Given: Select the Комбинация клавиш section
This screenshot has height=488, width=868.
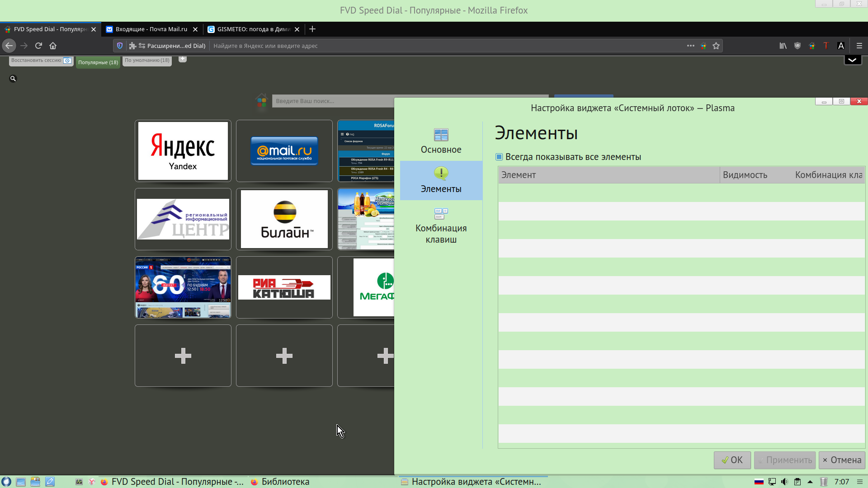Looking at the screenshot, I should pos(441,226).
